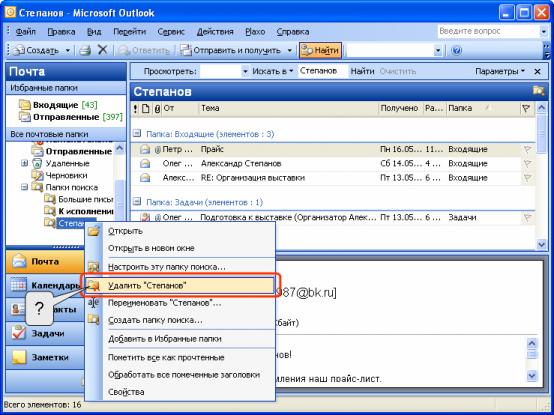Expand Удаленные folder tree node
The width and height of the screenshot is (554, 415).
click(x=24, y=163)
